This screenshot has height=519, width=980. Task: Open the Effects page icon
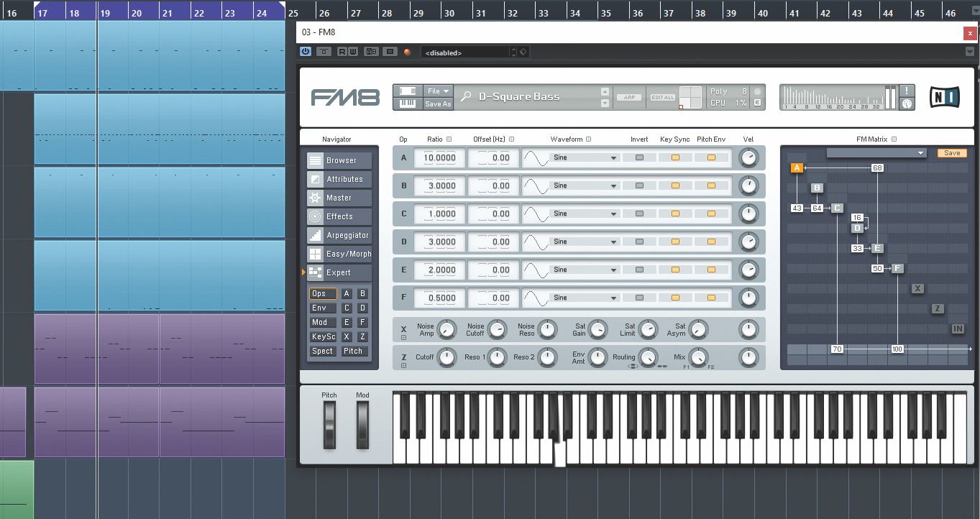(x=315, y=216)
